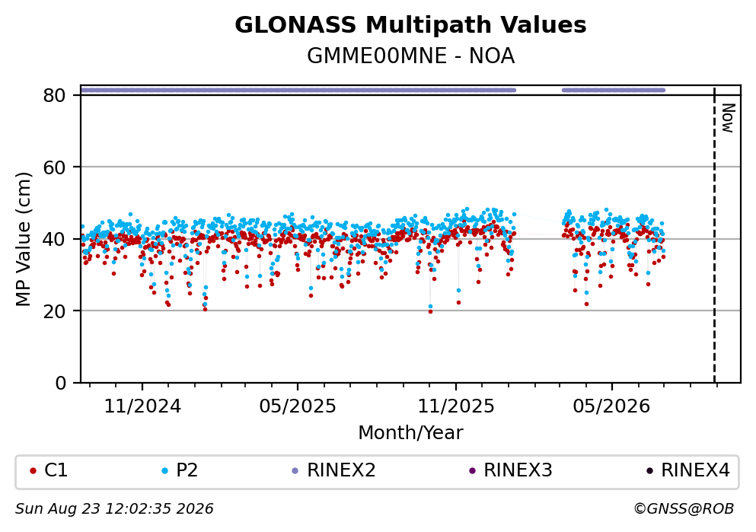This screenshot has width=756, height=532.
Task: Select the RINEX4 legend text
Action: [x=695, y=470]
